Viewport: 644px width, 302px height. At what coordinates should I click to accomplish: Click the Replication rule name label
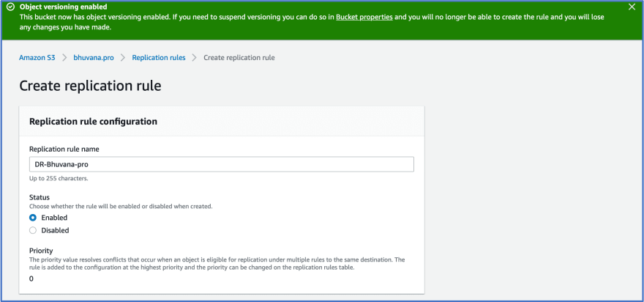tap(64, 150)
